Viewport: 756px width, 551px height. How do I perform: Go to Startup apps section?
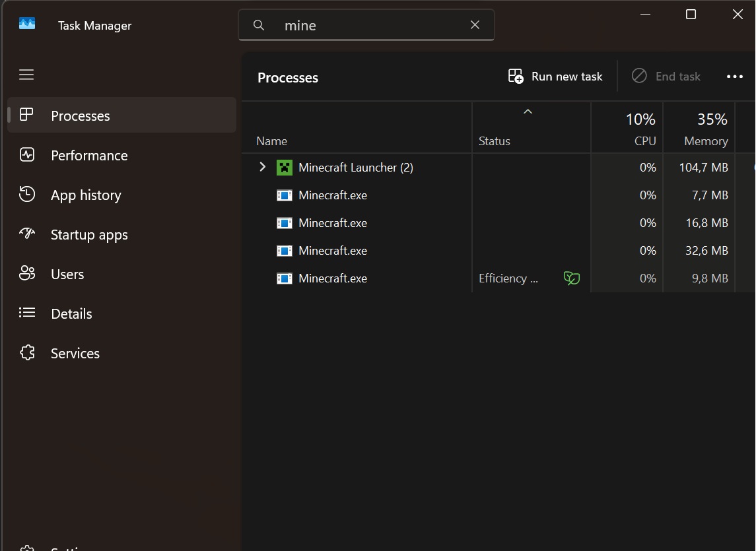[x=89, y=235]
